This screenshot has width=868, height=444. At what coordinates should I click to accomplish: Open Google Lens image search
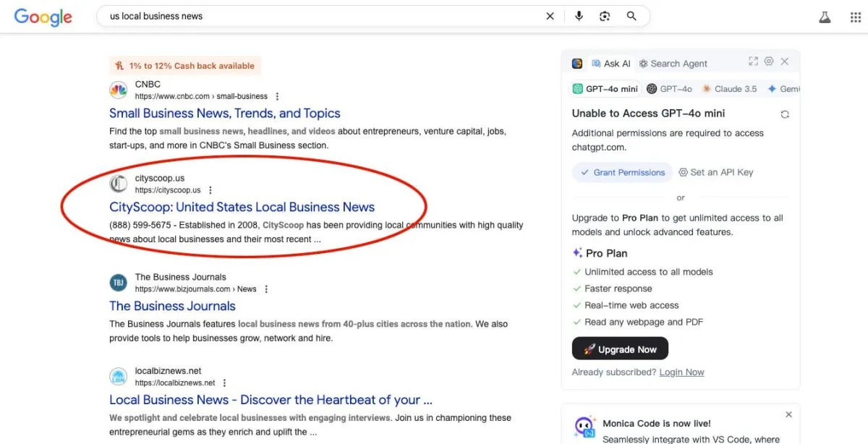pyautogui.click(x=605, y=16)
